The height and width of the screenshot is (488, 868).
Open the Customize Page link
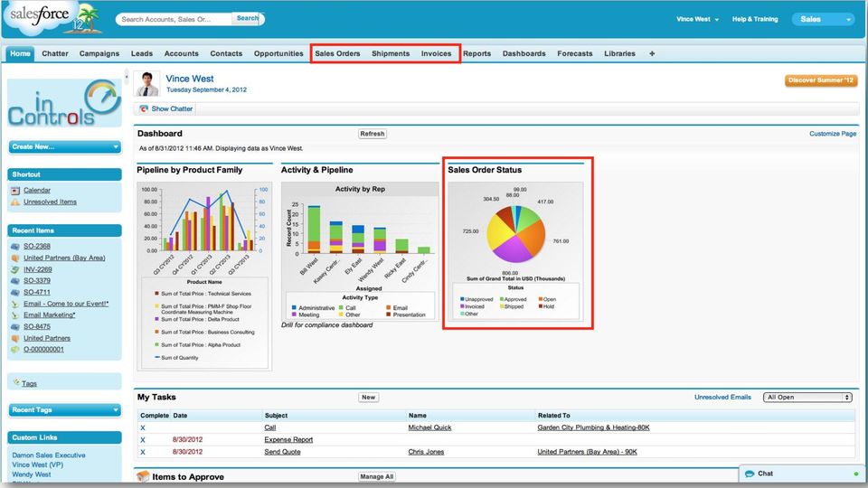tap(833, 134)
